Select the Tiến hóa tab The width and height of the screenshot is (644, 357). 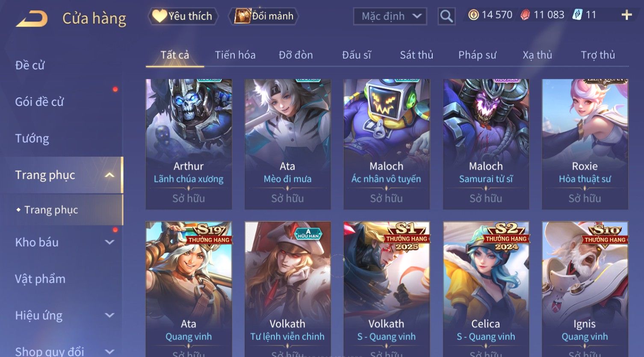click(235, 55)
